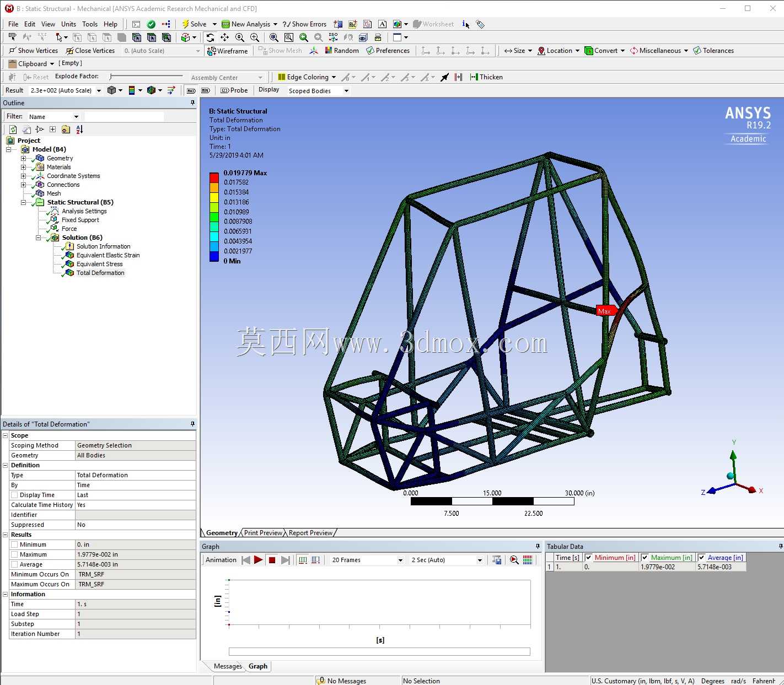Select Fixed Support in the tree
This screenshot has height=685, width=784.
[x=80, y=220]
